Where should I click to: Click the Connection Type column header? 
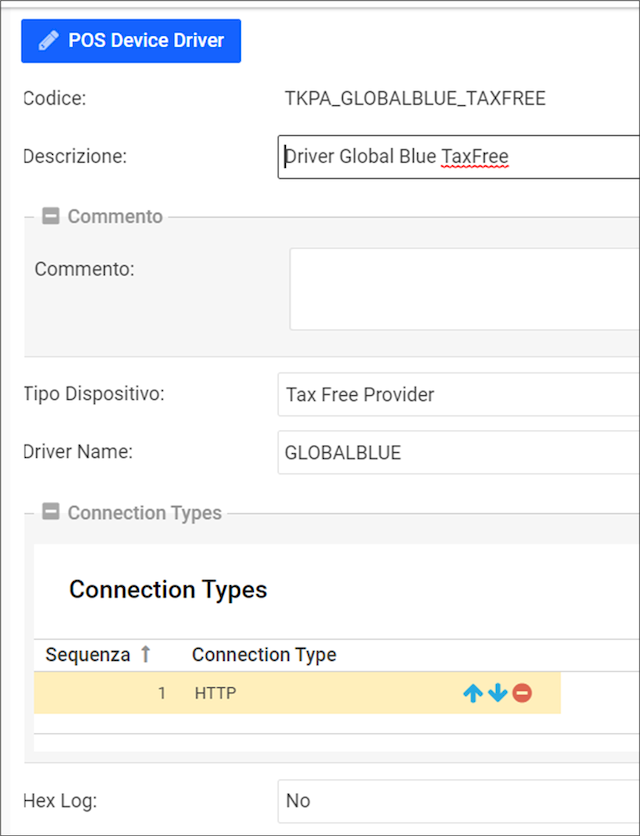[x=264, y=655]
